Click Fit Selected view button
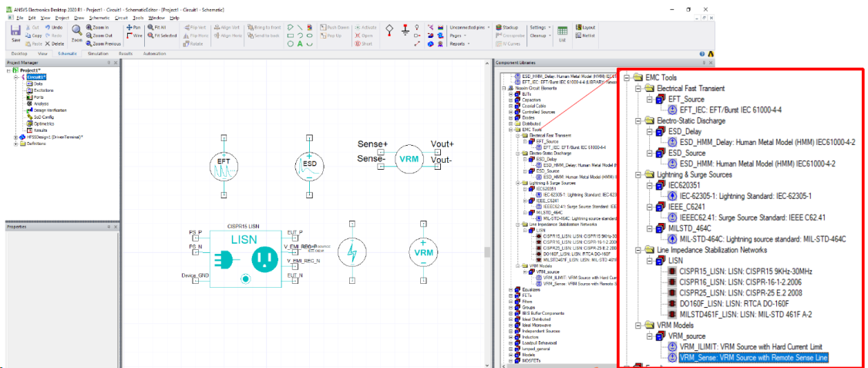Image resolution: width=868 pixels, height=368 pixels. (162, 35)
